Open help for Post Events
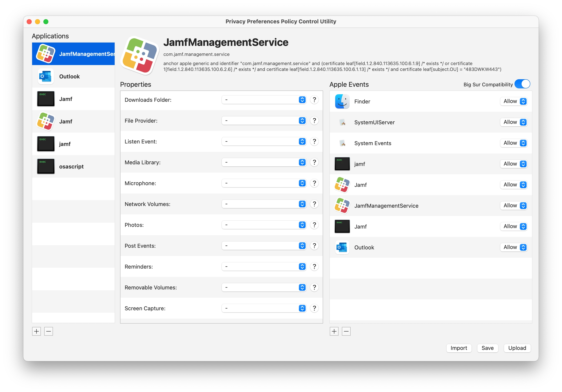 [314, 246]
